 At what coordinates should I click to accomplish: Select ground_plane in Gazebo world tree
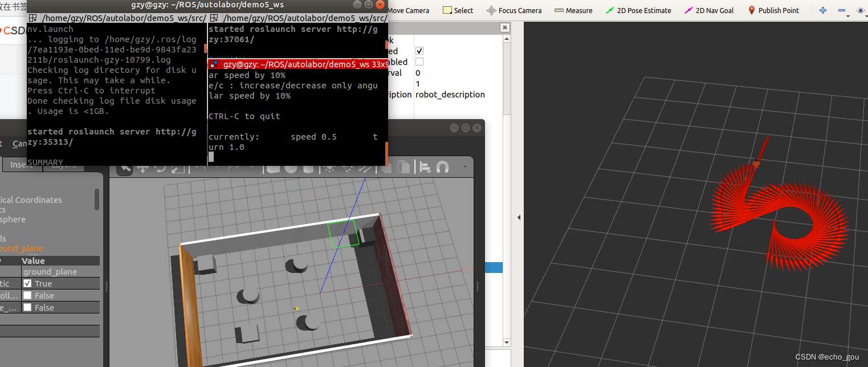coord(21,248)
